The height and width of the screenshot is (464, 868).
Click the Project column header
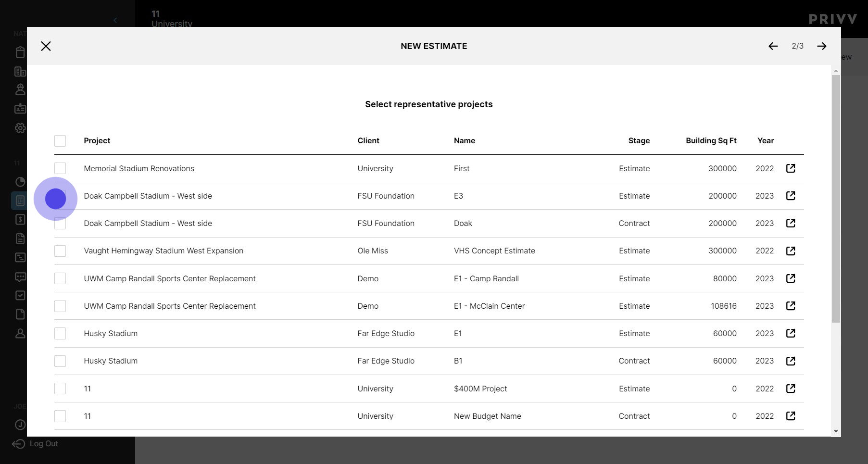[x=97, y=140]
